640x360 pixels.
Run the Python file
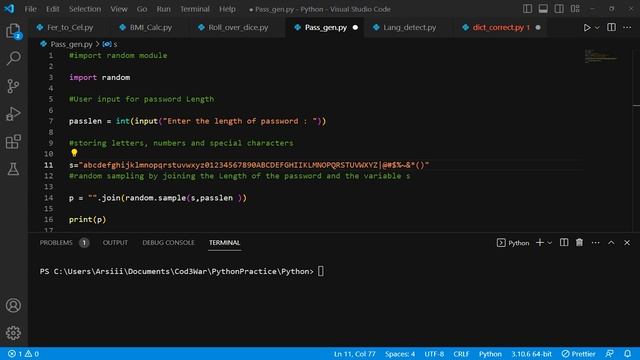(x=587, y=27)
